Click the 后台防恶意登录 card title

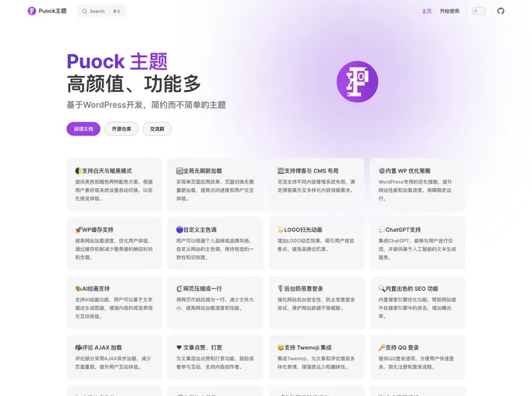tap(304, 288)
